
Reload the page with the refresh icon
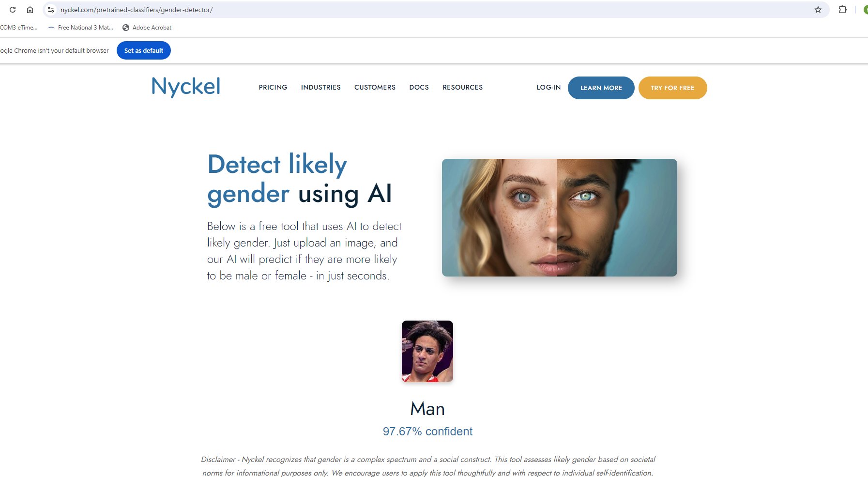coord(13,10)
